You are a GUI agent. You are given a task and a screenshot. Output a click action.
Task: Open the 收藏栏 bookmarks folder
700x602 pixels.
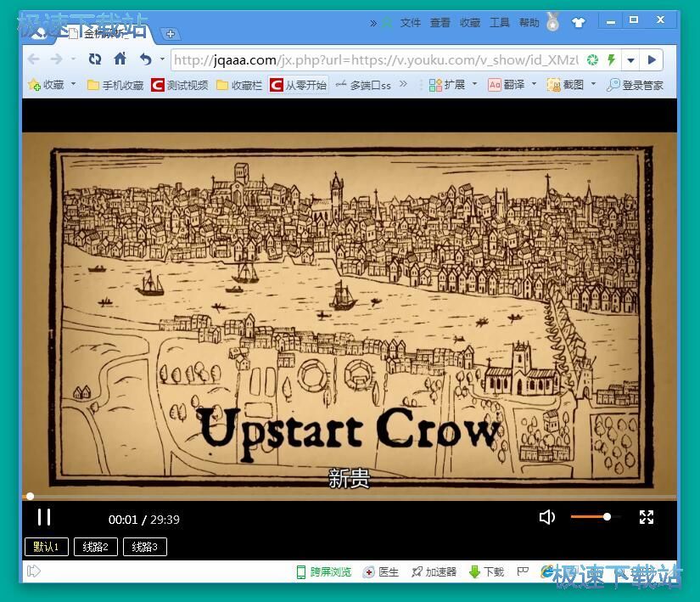[x=238, y=85]
